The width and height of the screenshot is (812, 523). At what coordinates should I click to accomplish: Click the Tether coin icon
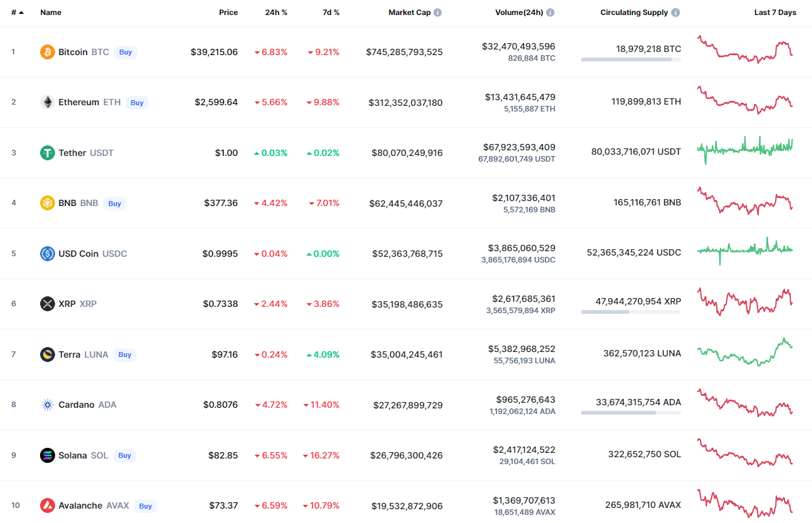(x=48, y=153)
